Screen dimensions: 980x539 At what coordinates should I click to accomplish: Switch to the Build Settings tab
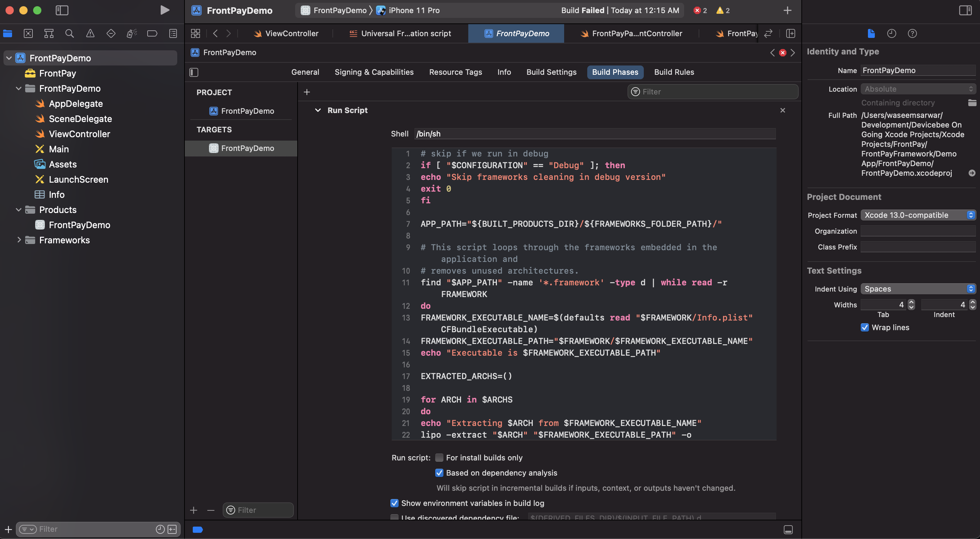[551, 72]
